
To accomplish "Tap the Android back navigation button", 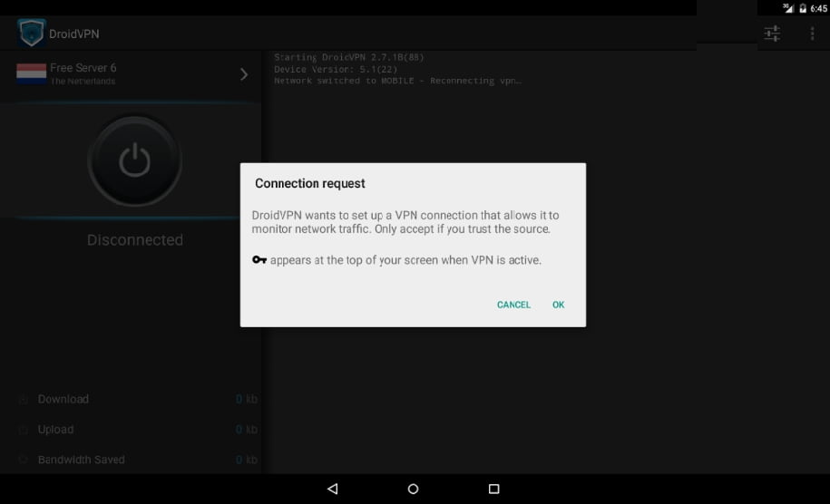I will pos(332,489).
